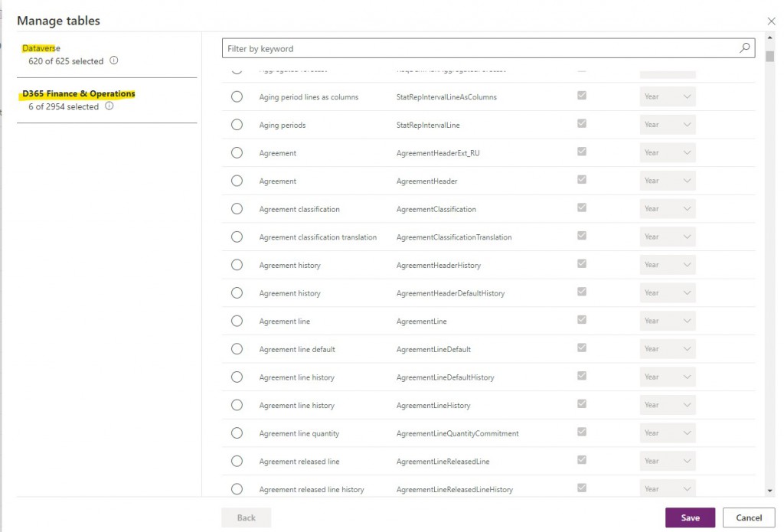Select radio for AgreementHeaderExt_RU row

point(237,152)
